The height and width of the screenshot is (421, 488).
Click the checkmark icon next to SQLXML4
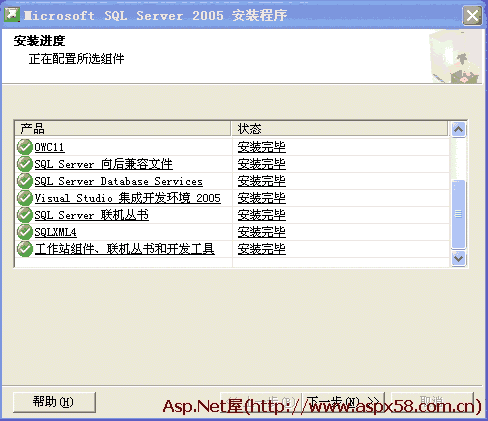pyautogui.click(x=24, y=232)
